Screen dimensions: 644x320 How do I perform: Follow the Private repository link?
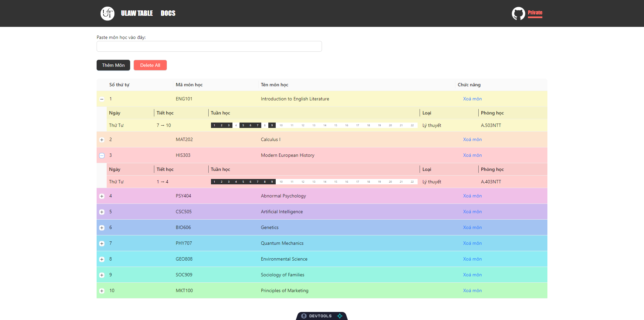click(x=535, y=13)
